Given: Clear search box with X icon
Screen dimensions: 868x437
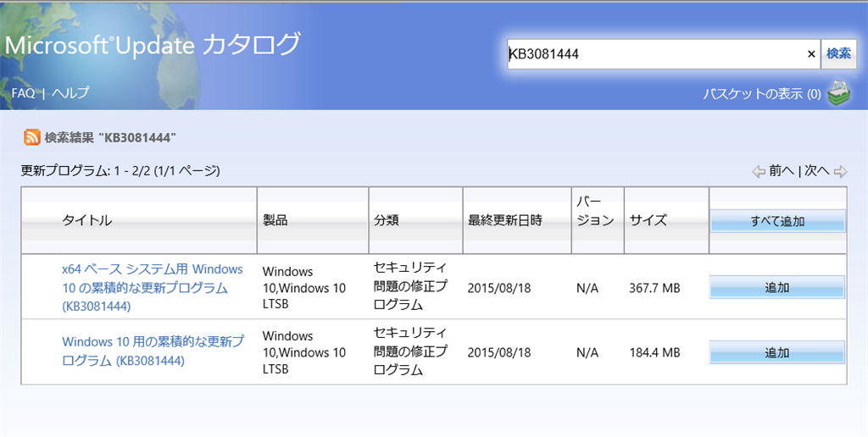Looking at the screenshot, I should pyautogui.click(x=811, y=54).
